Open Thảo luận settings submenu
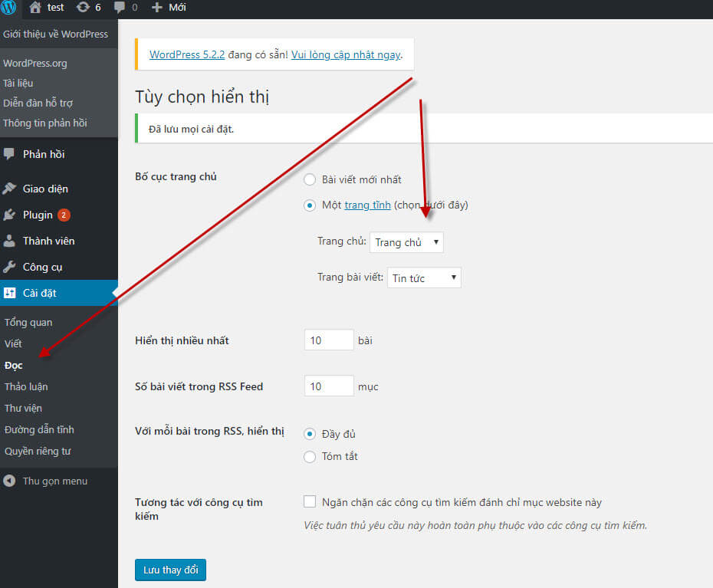This screenshot has height=588, width=713. pos(26,386)
